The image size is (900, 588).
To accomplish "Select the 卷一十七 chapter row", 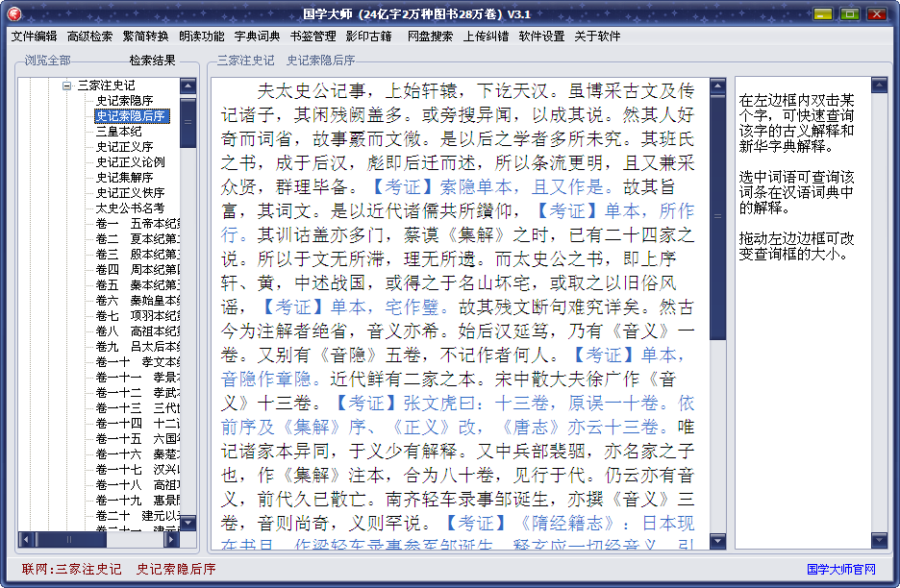I will click(x=137, y=470).
